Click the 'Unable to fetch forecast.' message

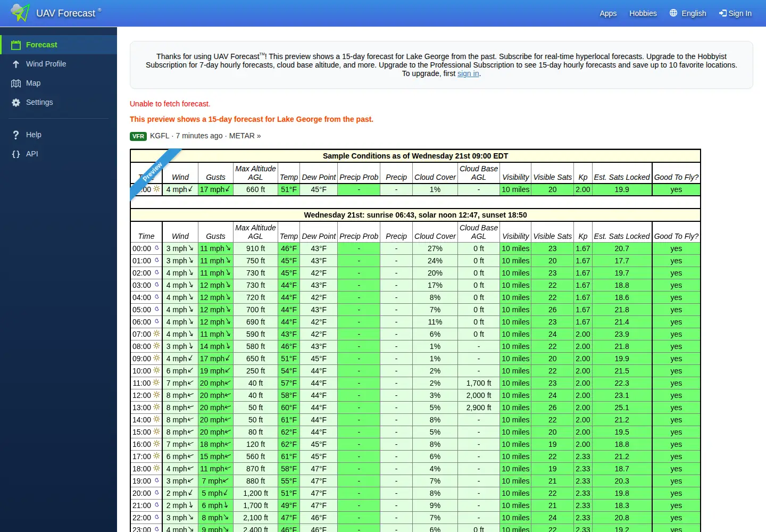pyautogui.click(x=170, y=104)
